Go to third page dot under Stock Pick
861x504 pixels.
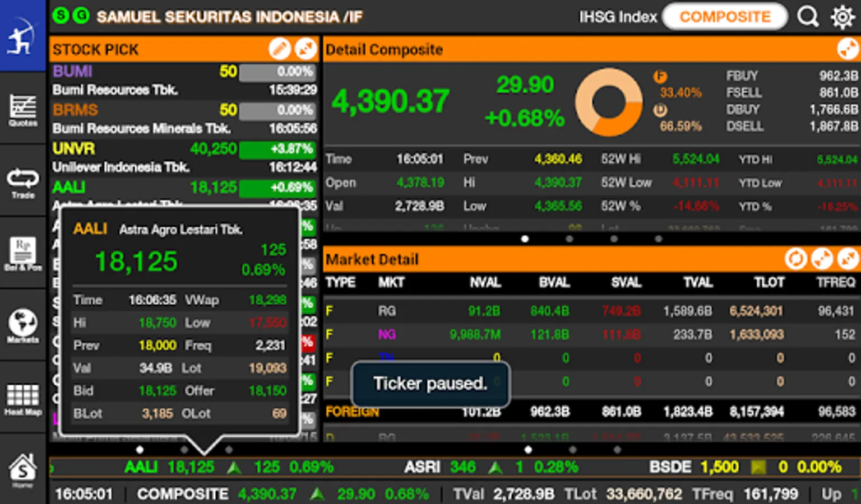pos(229,450)
